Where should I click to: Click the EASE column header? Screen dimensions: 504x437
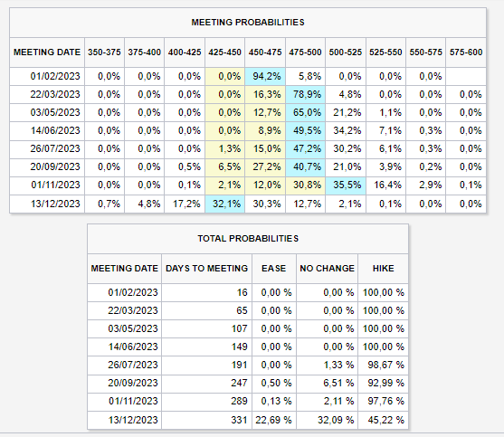click(x=274, y=269)
